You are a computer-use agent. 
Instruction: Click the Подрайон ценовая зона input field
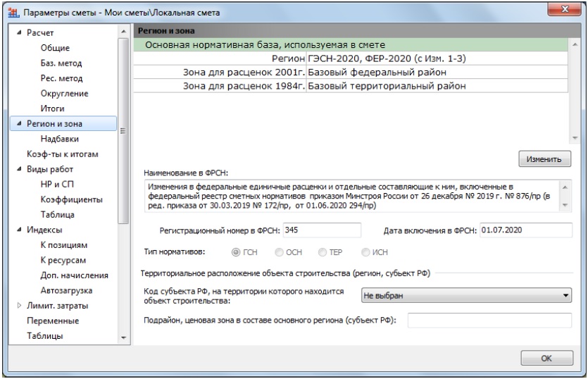(x=489, y=321)
